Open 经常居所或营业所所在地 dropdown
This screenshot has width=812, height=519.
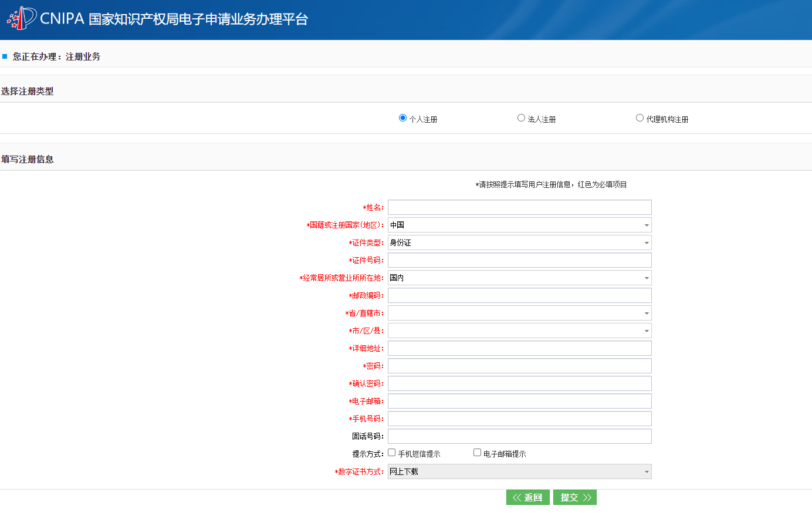click(x=519, y=278)
